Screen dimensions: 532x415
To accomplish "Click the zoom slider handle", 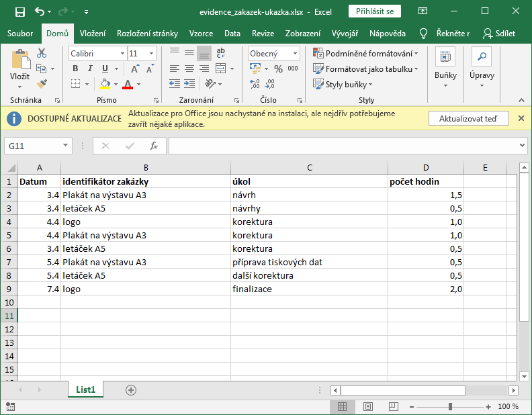I will point(450,406).
